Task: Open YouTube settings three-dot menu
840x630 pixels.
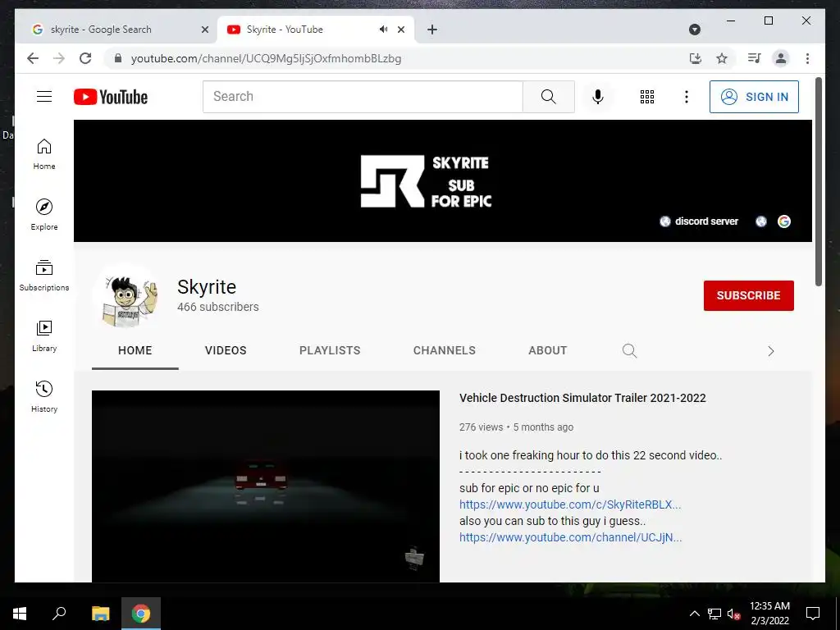Action: pyautogui.click(x=687, y=97)
